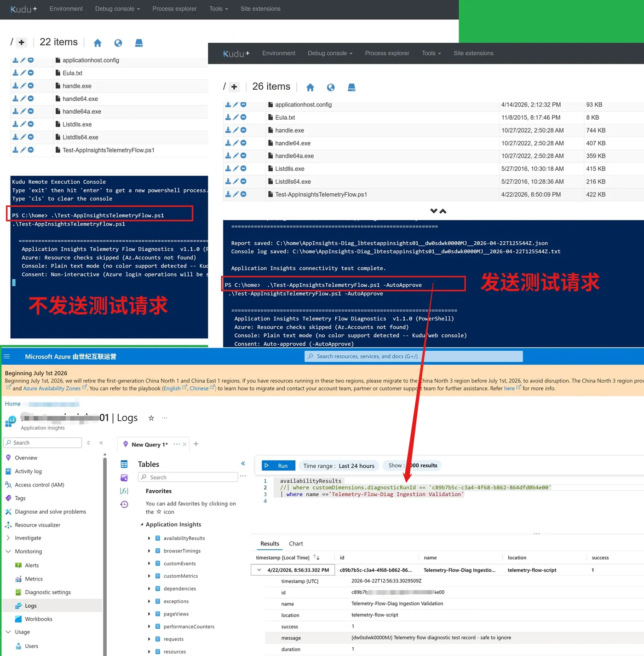644x656 pixels.
Task: Edit handle.exe in the left Kudu window
Action: 23,86
